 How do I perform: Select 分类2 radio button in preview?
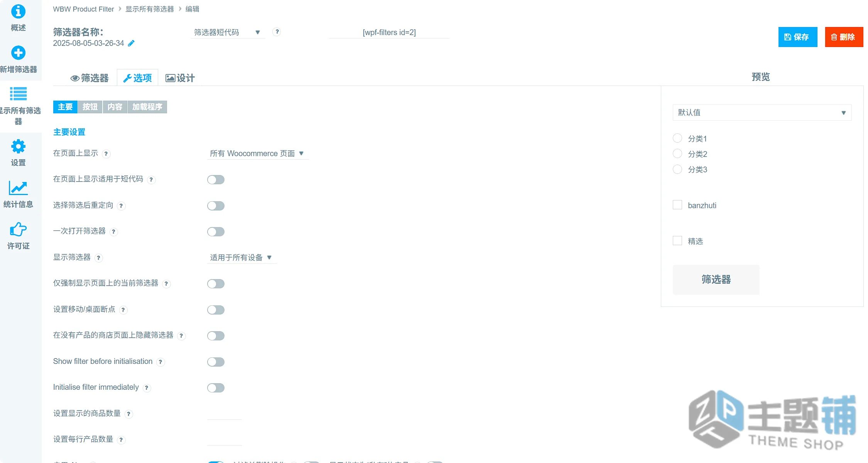677,153
